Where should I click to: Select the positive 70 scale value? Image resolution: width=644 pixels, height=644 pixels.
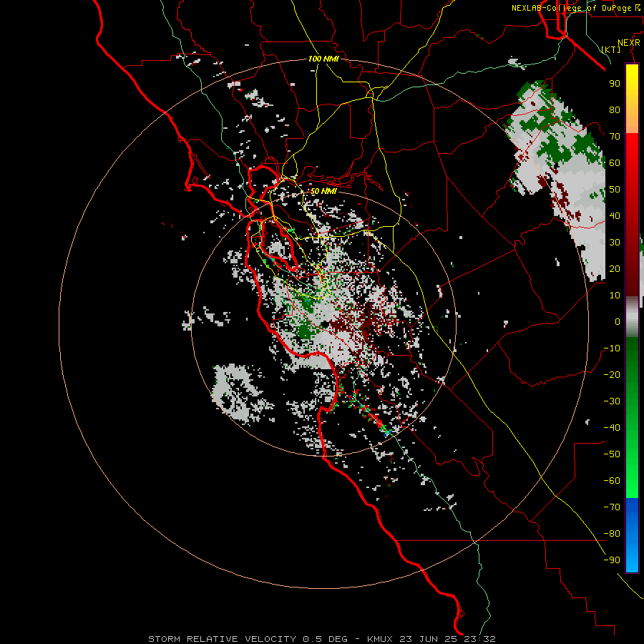pos(615,137)
